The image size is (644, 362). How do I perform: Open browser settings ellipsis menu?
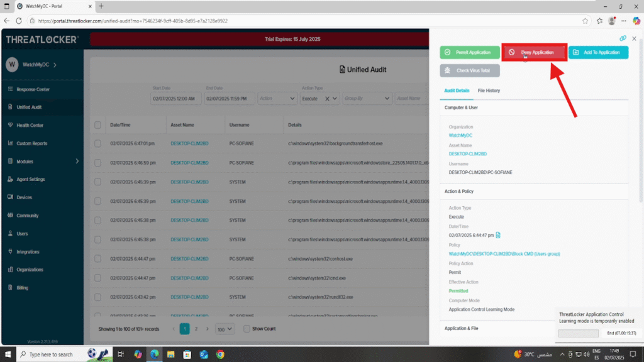[x=624, y=21]
